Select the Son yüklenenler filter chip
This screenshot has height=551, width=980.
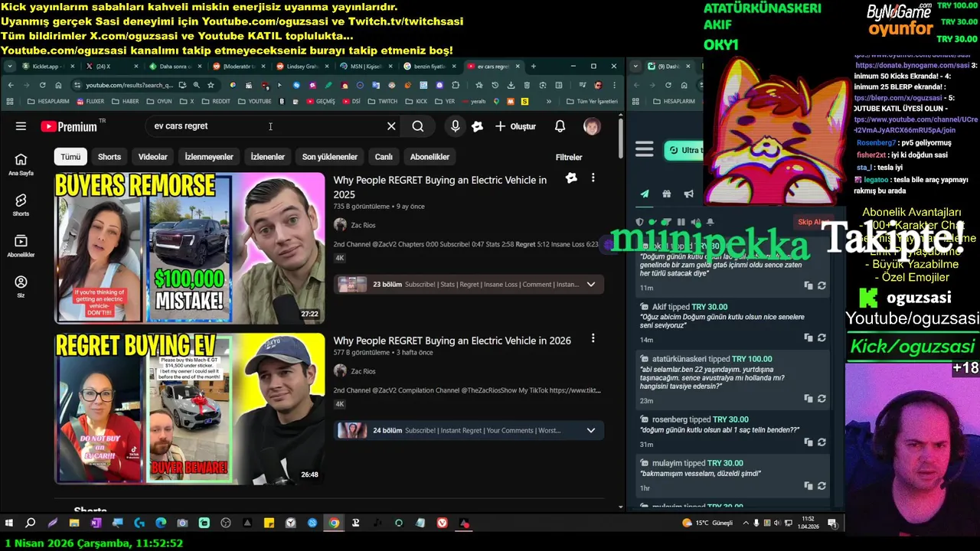pos(330,157)
